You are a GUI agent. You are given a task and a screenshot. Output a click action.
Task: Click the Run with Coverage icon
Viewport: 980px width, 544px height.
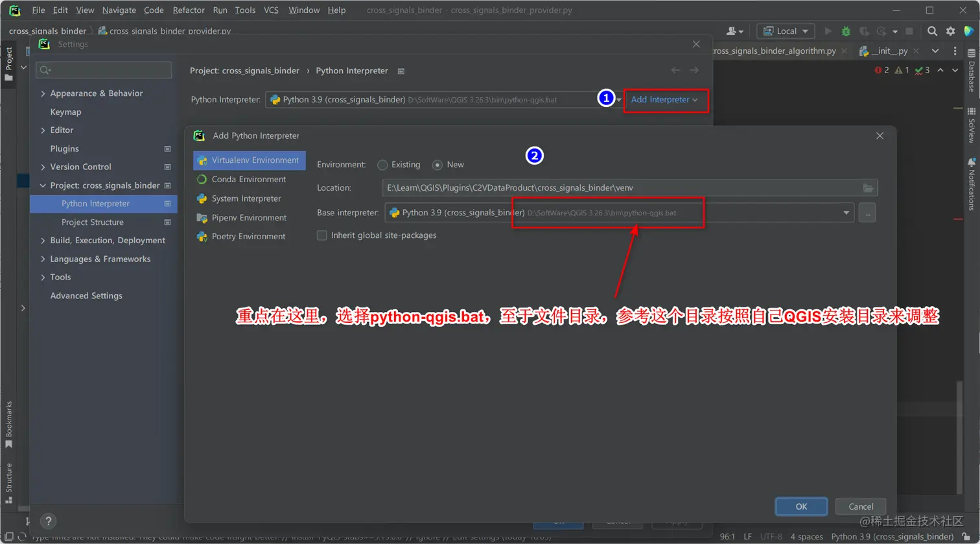863,31
